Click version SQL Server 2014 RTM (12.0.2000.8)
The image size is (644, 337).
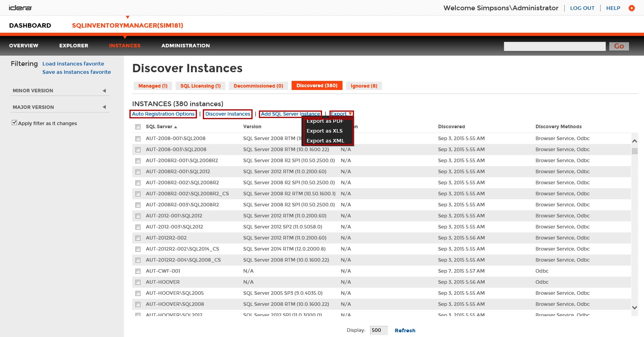pyautogui.click(x=285, y=249)
